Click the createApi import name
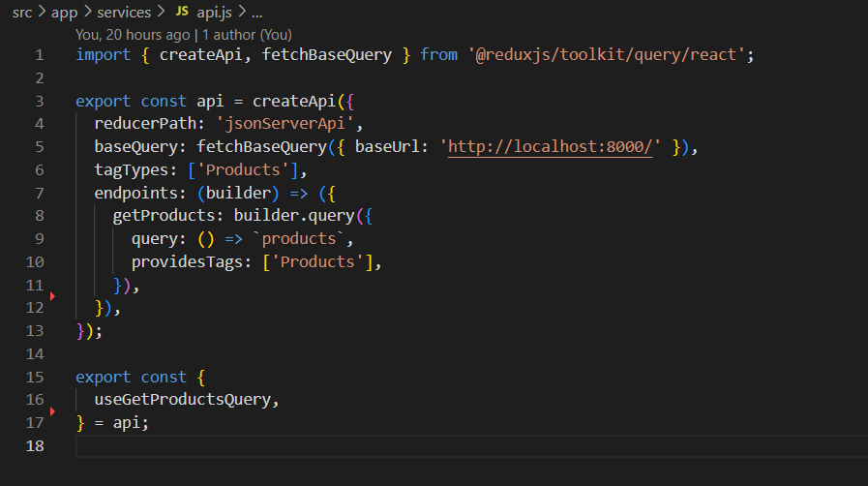The image size is (868, 486). click(200, 55)
